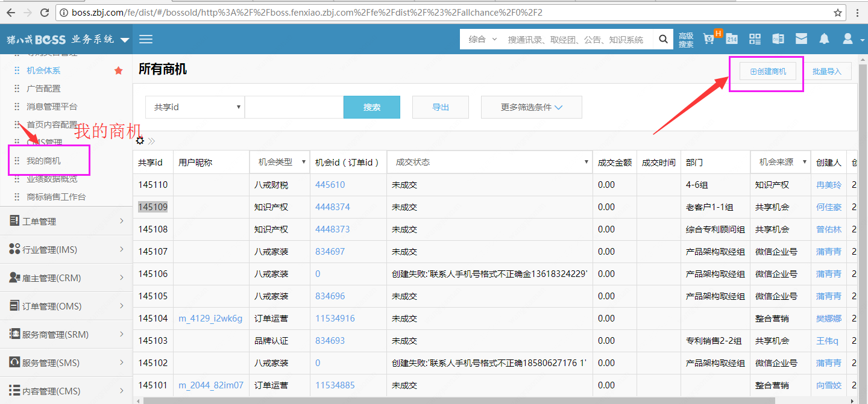The width and height of the screenshot is (868, 404).
Task: Click the 雇主管理(CRM) sidebar icon
Action: click(14, 278)
